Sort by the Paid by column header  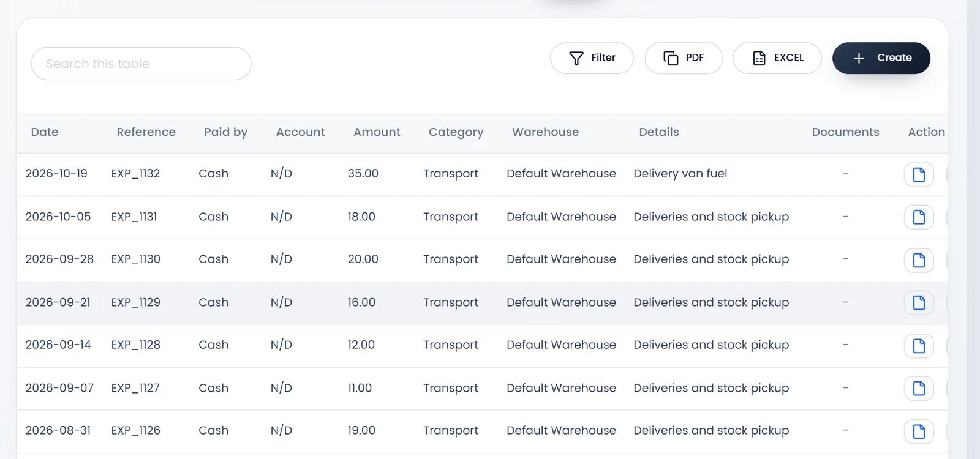226,132
